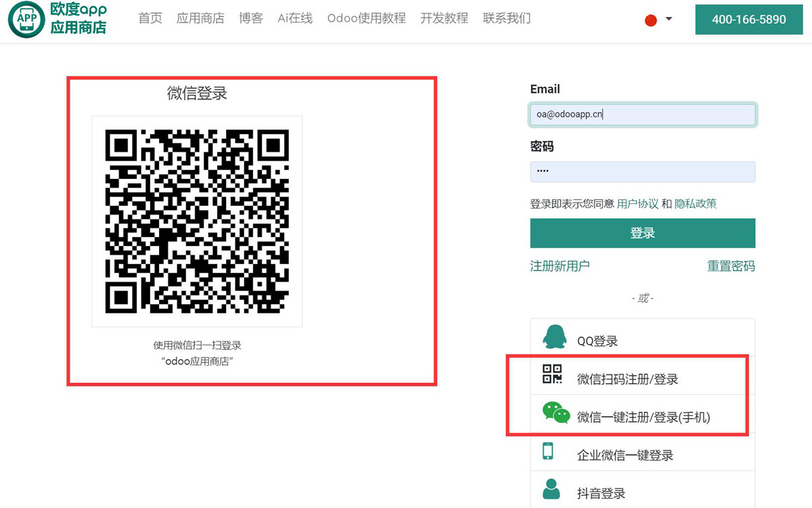Choose 抖音登录 option
The height and width of the screenshot is (508, 812).
tap(643, 490)
